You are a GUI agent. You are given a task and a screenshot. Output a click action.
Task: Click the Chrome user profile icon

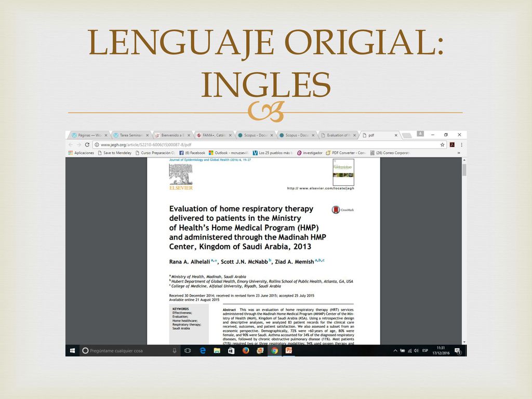tap(420, 134)
